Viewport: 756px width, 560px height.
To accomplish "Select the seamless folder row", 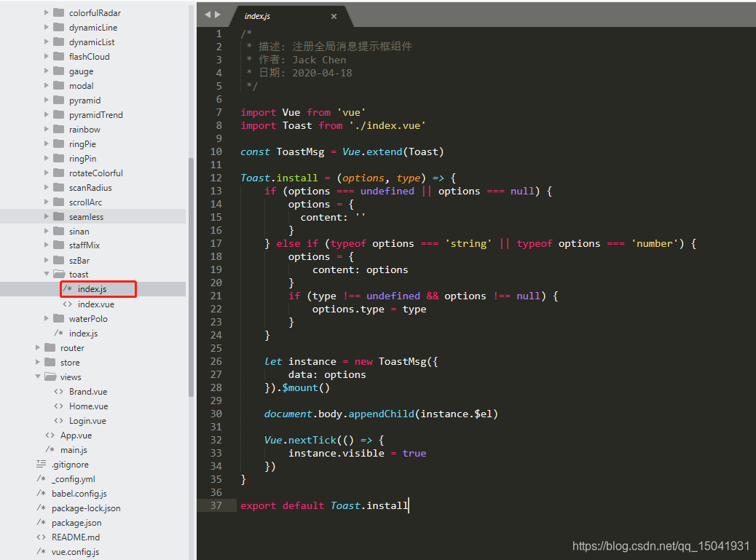I will click(x=92, y=216).
